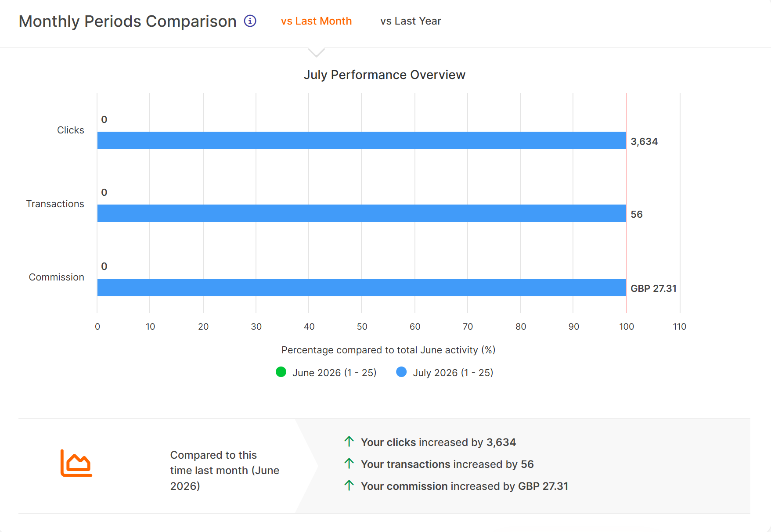Click the green up arrow beside commission increase
This screenshot has width=771, height=532.
[349, 485]
